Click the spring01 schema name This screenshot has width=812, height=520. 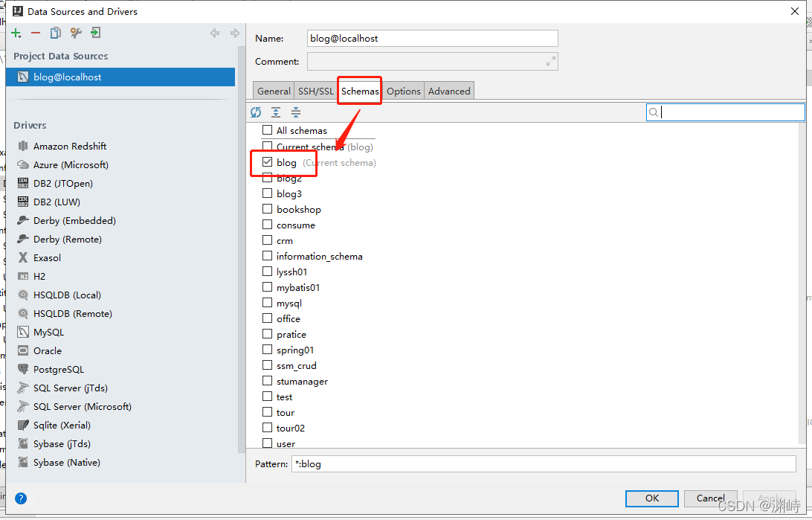click(x=295, y=350)
